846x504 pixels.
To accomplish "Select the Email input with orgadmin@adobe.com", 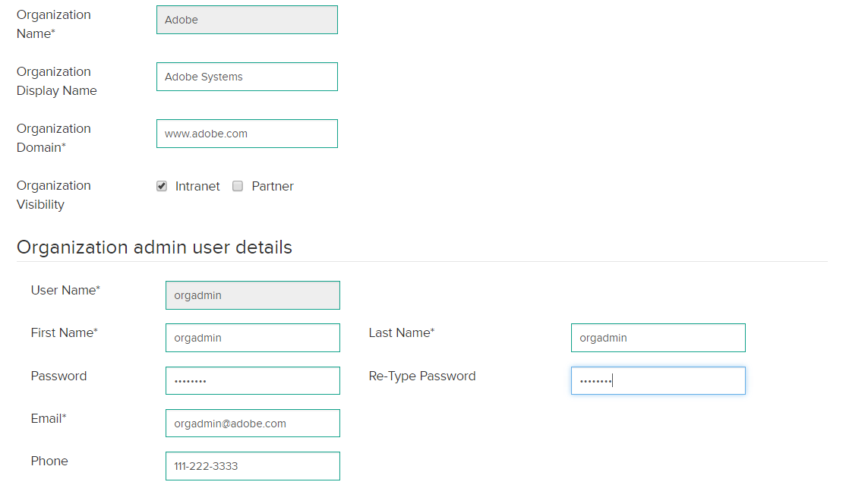I will coord(252,424).
